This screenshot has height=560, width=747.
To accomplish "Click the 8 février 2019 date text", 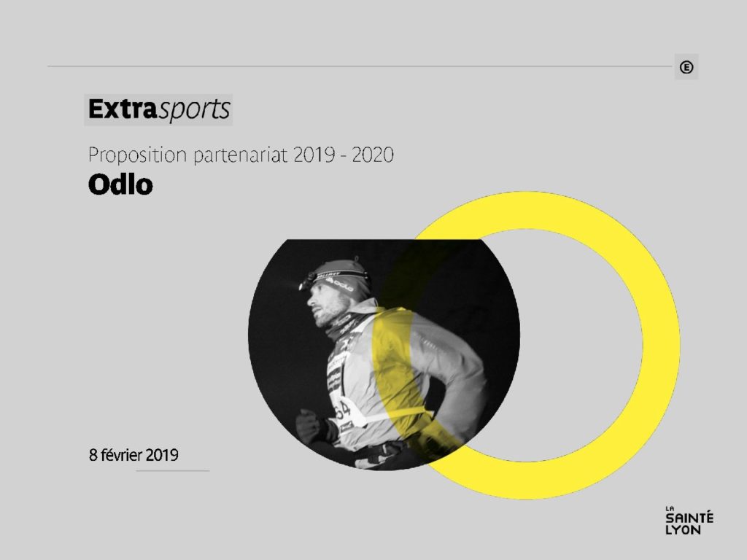I will [x=133, y=455].
